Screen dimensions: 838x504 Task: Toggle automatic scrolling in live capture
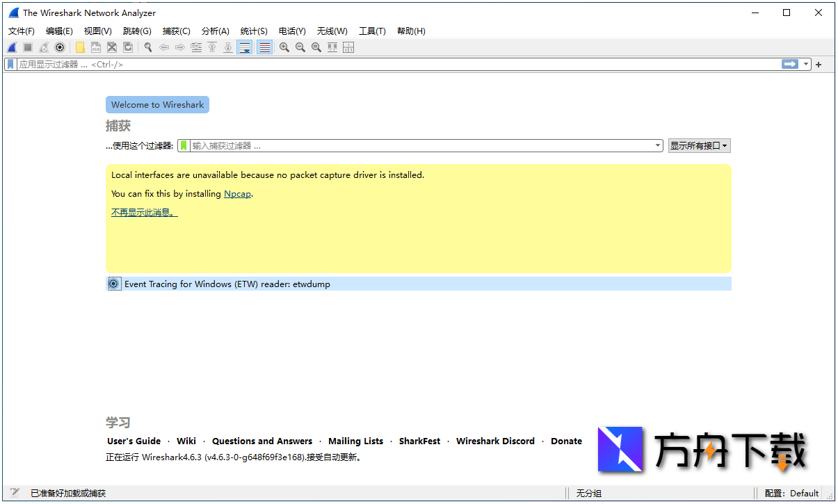pos(245,47)
